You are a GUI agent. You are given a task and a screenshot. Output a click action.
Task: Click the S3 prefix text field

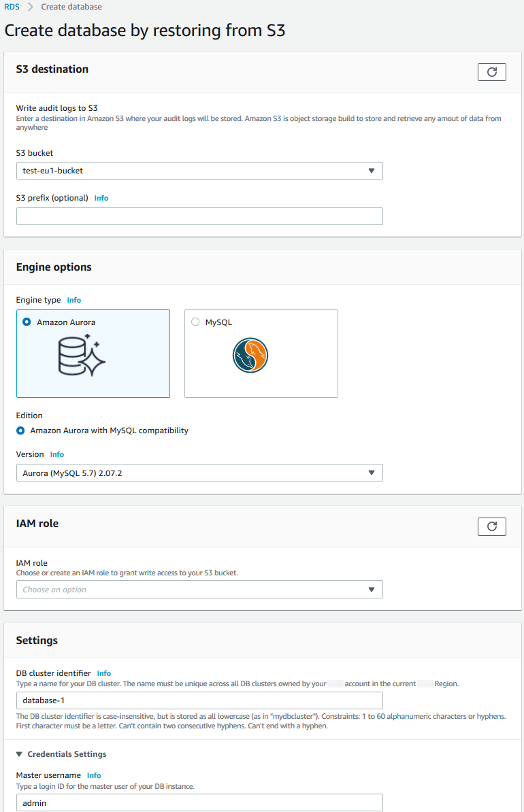199,216
